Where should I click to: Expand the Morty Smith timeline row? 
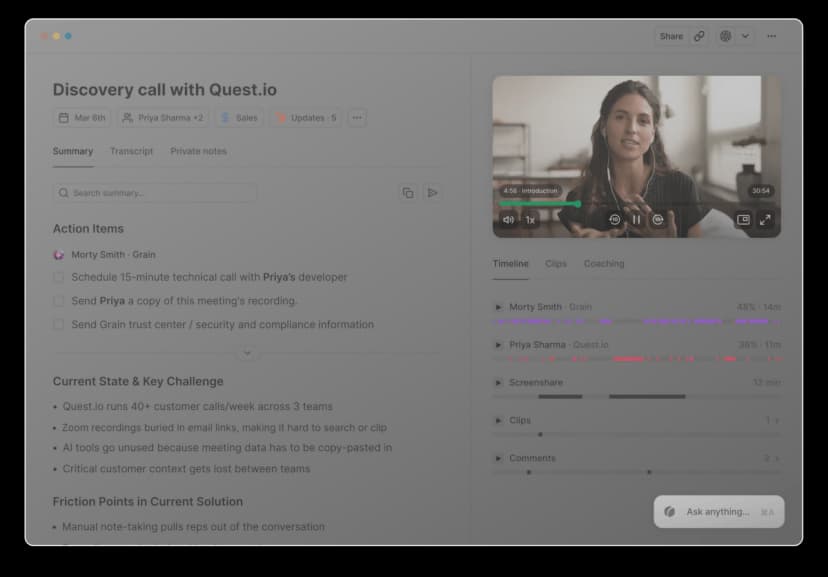pos(498,307)
